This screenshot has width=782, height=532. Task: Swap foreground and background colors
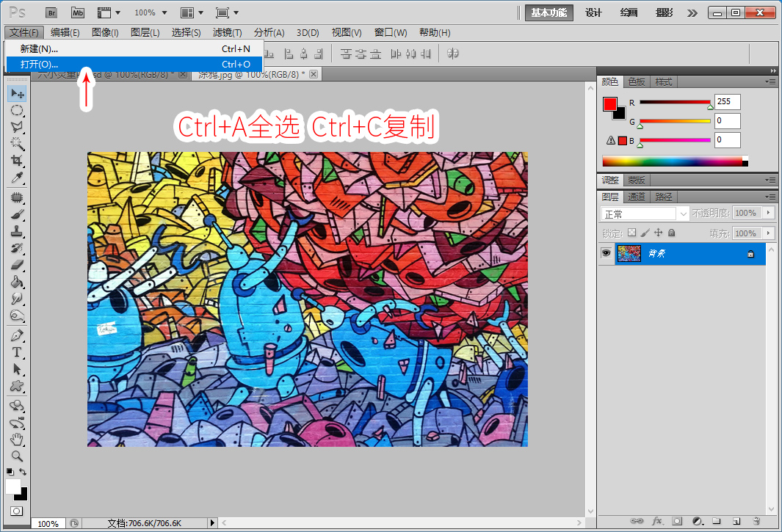[x=23, y=471]
